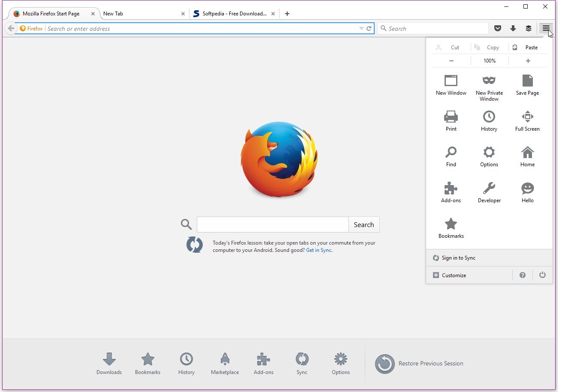Expand the address bar history dropdown
This screenshot has width=562, height=392.
pyautogui.click(x=361, y=29)
